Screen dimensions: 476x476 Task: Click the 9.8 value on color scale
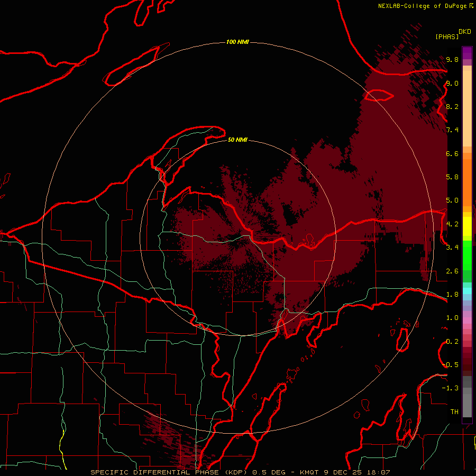coord(452,60)
